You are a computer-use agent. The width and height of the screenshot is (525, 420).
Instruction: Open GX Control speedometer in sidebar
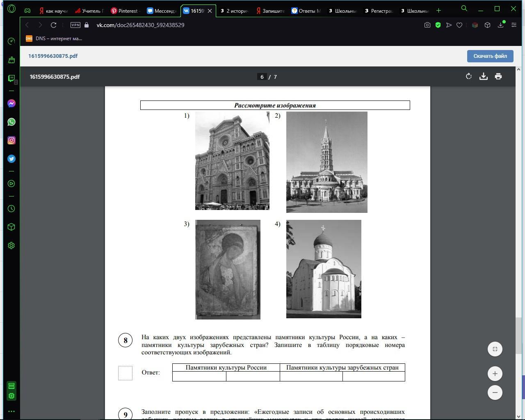11,41
